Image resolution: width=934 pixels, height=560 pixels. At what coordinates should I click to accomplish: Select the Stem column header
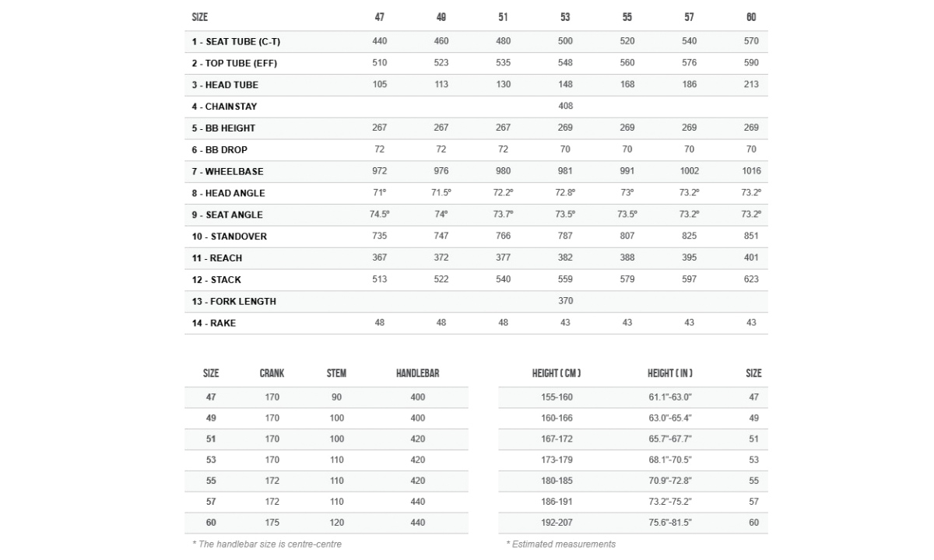[x=336, y=373]
